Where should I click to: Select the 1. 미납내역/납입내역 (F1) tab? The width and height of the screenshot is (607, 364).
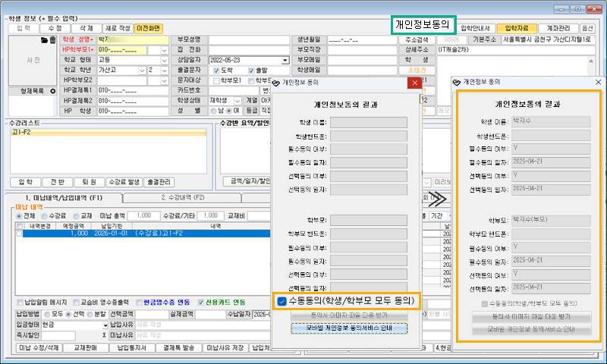coord(63,197)
